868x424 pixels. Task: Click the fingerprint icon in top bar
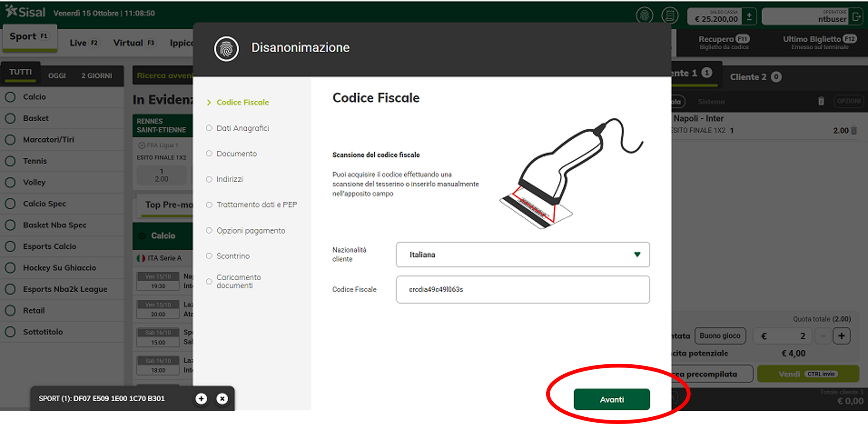(x=644, y=15)
